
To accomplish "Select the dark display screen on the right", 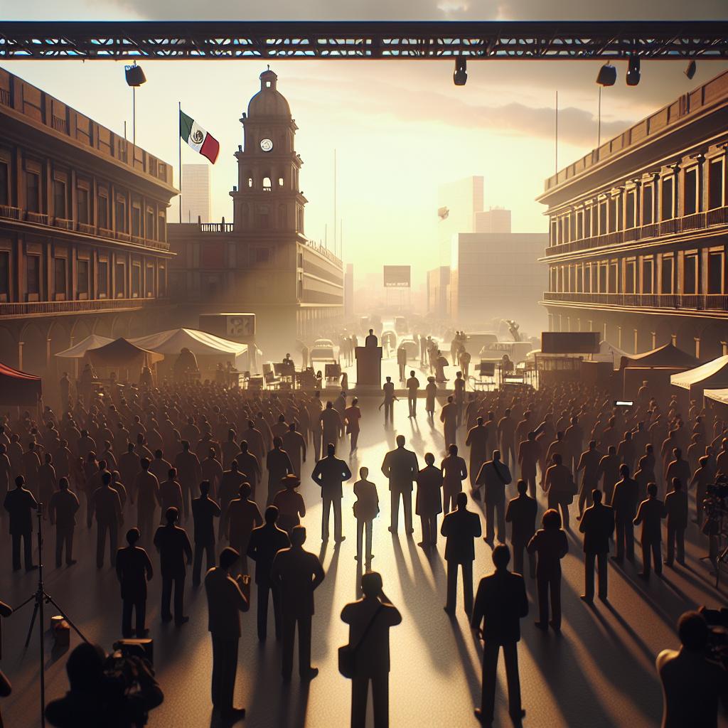I will (x=569, y=343).
